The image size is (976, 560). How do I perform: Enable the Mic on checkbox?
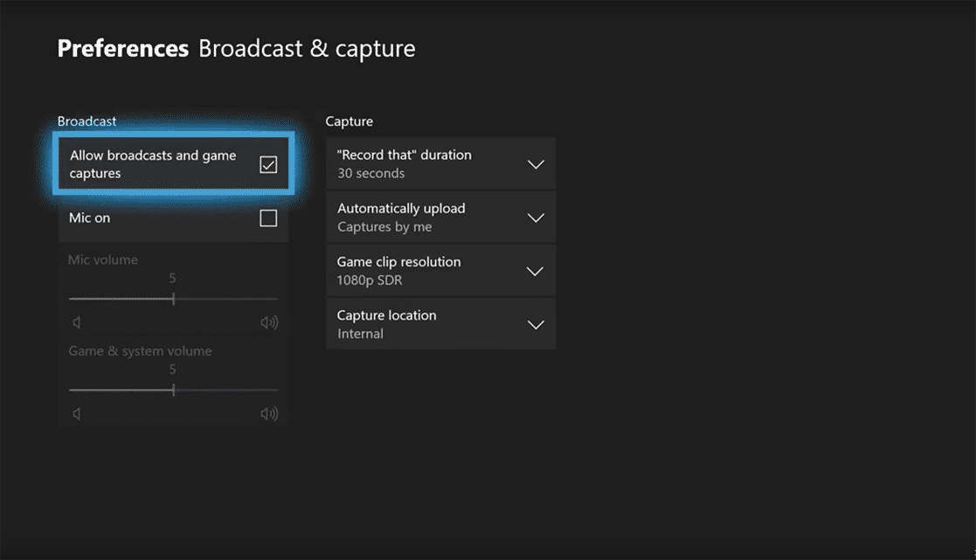coord(268,218)
